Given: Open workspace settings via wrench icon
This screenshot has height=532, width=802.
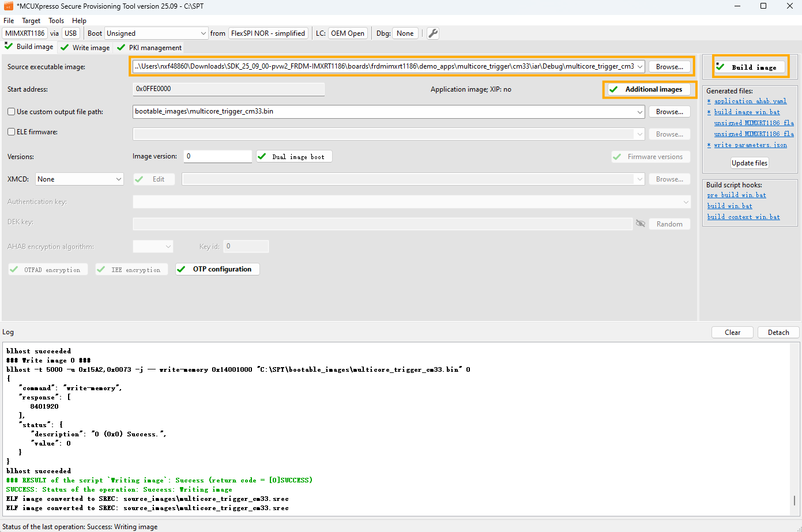Looking at the screenshot, I should [433, 33].
